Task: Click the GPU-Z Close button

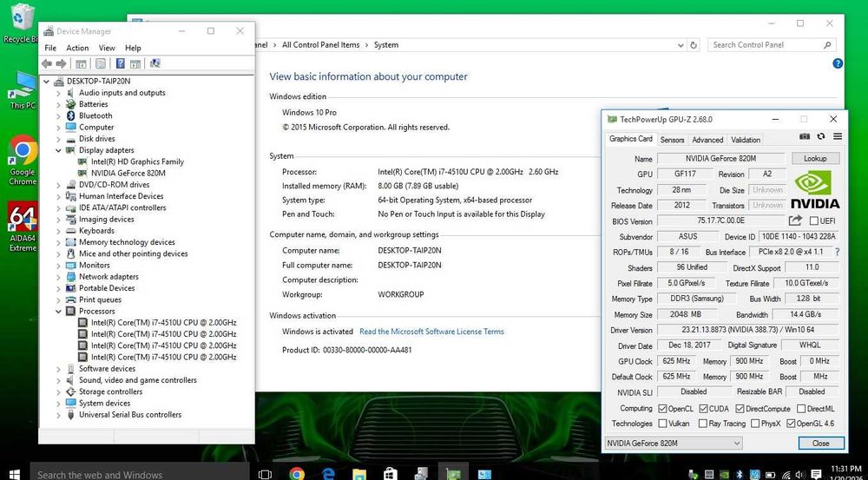Action: [x=821, y=443]
